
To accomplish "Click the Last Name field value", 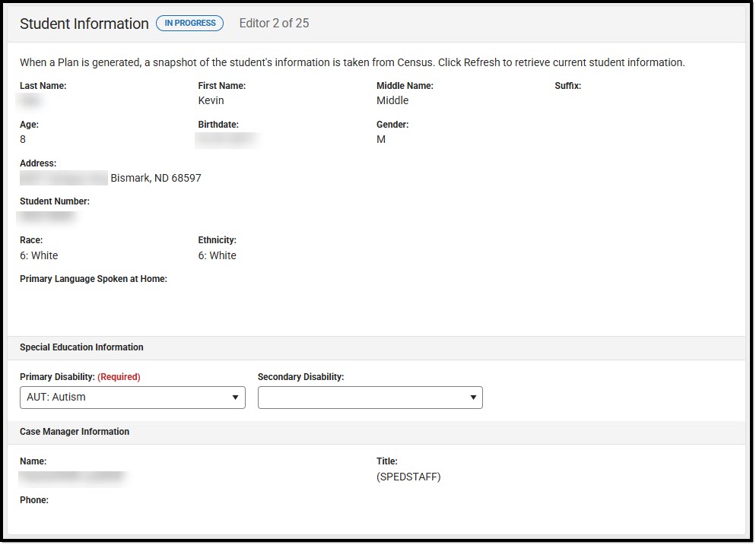I will point(30,100).
